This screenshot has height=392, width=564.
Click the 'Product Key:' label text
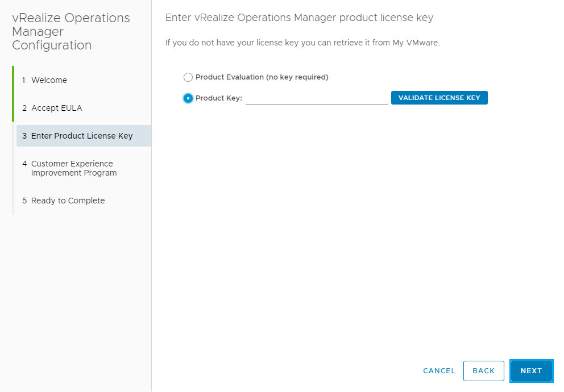(x=218, y=98)
